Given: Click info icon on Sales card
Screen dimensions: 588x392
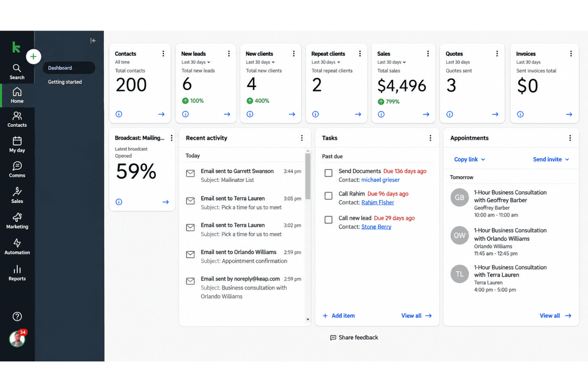Looking at the screenshot, I should 381,114.
